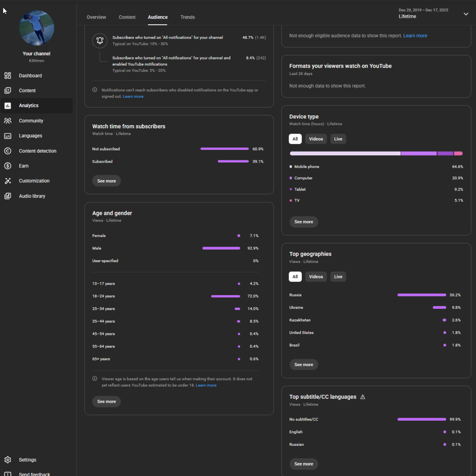The image size is (476, 476).
Task: Click the Audio library icon
Action: click(x=8, y=196)
